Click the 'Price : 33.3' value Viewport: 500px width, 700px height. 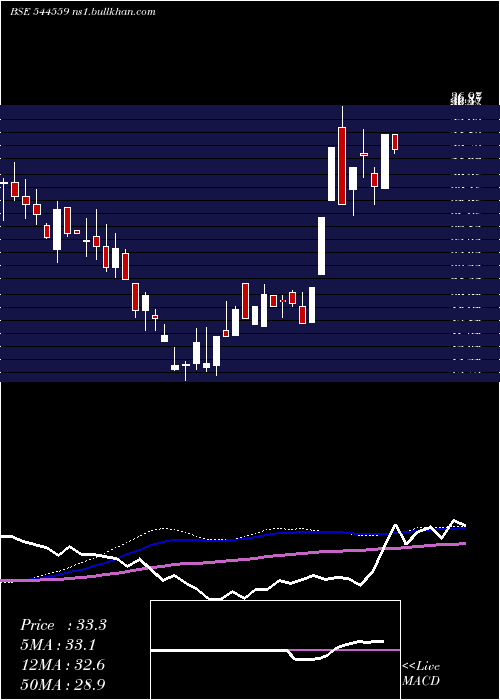click(63, 625)
